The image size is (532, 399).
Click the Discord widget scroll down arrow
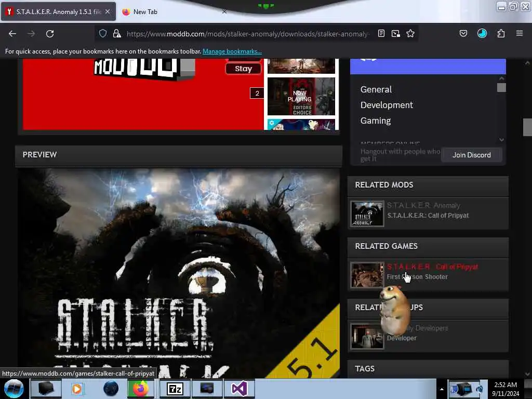click(x=501, y=139)
